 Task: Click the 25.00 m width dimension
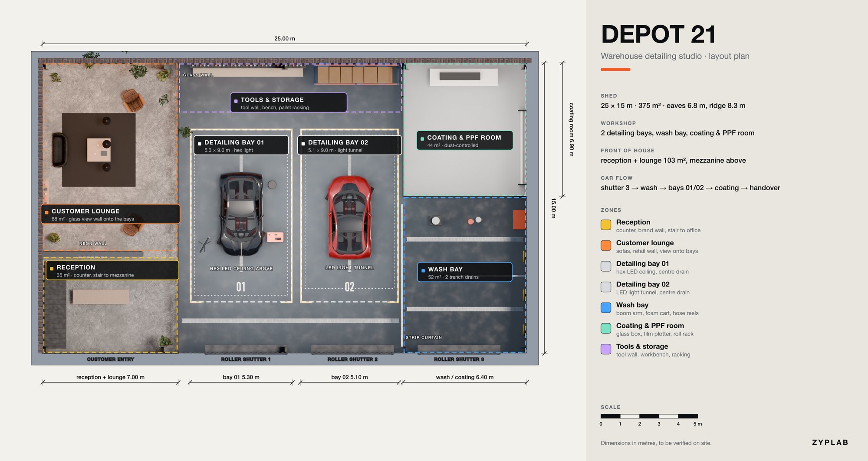coord(285,39)
